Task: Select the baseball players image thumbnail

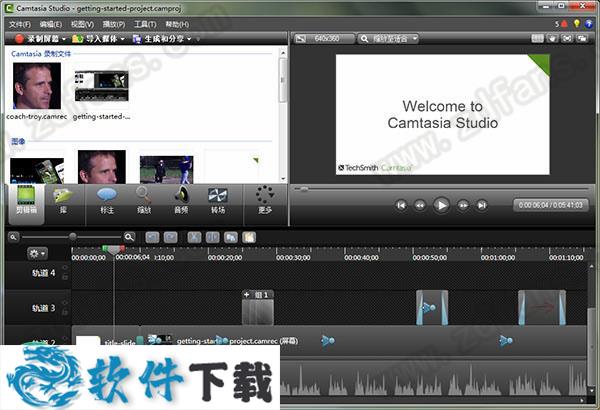Action: tap(166, 169)
